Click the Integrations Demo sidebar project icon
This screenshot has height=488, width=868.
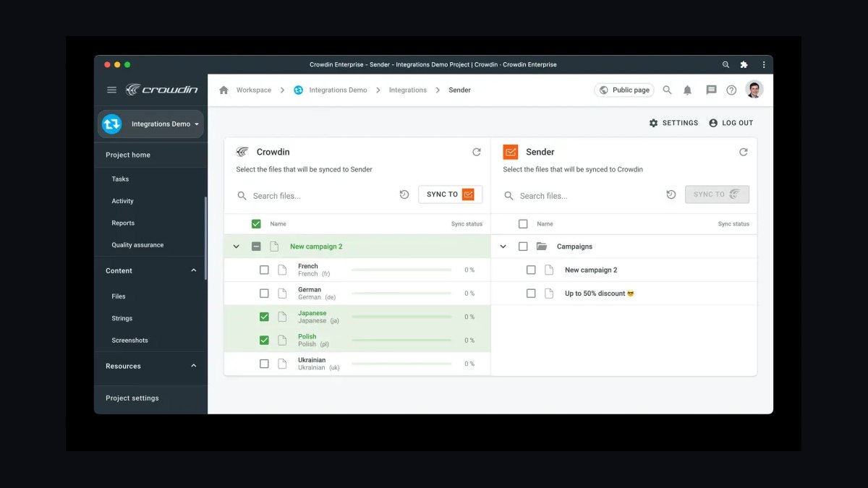point(111,124)
